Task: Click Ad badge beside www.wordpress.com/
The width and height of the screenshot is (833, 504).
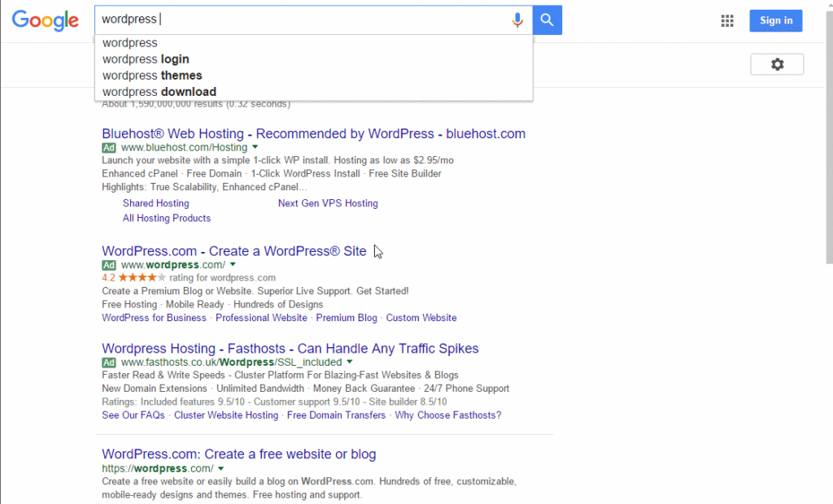Action: pyautogui.click(x=109, y=265)
